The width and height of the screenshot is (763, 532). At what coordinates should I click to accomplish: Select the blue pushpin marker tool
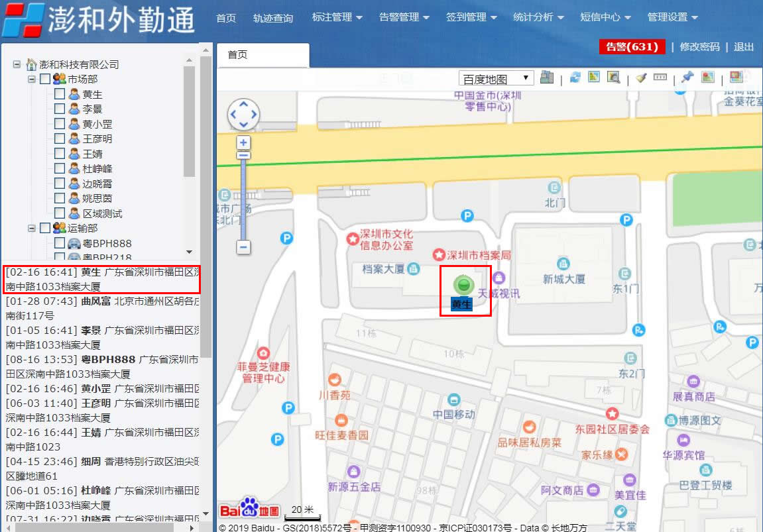[687, 77]
